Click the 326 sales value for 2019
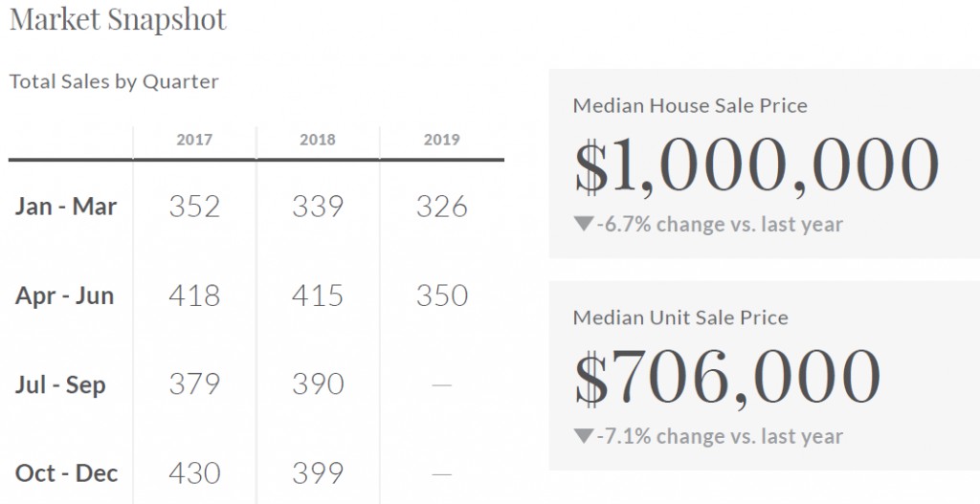The width and height of the screenshot is (980, 504). pyautogui.click(x=441, y=207)
